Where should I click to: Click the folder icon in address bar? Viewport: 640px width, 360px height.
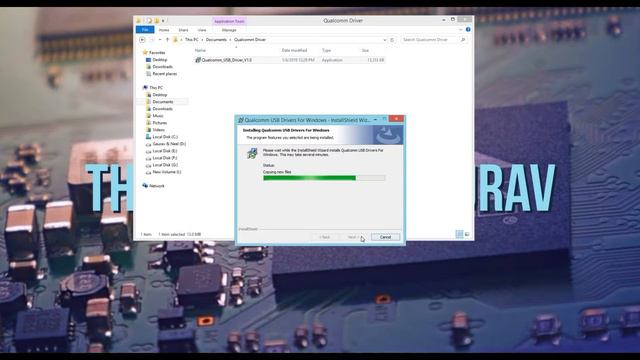(176, 40)
